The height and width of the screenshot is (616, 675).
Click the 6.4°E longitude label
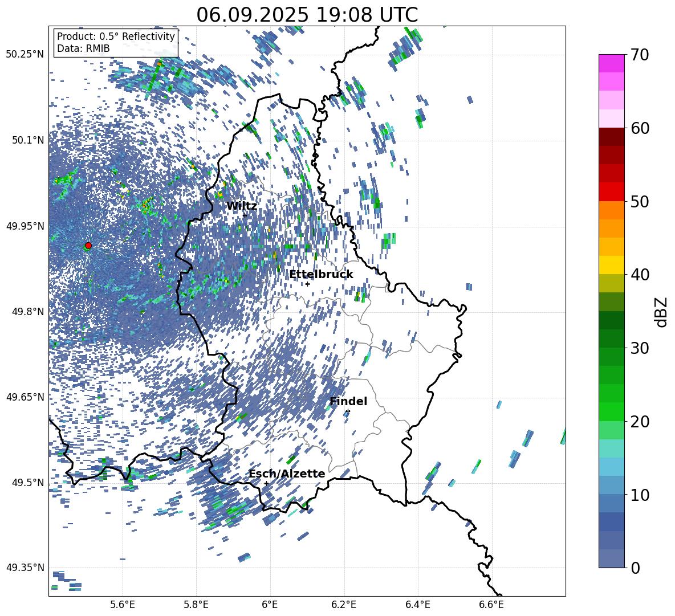pos(418,605)
